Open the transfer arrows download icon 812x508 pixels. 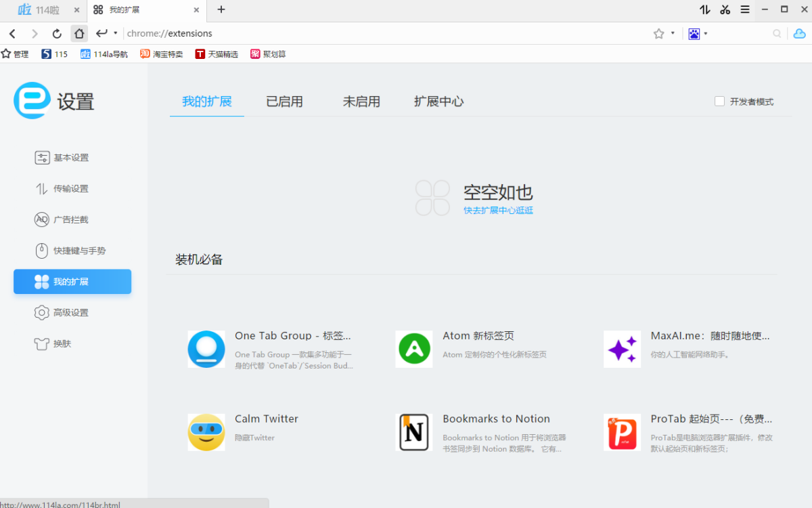(705, 9)
